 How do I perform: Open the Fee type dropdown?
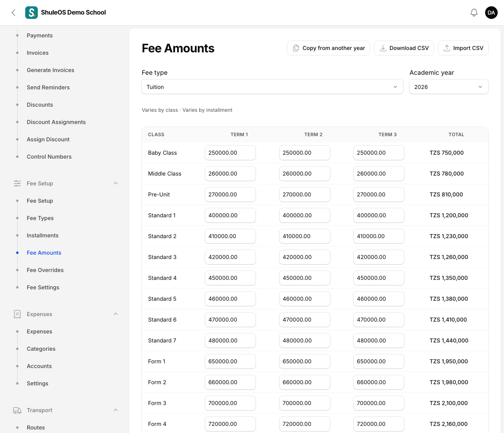coord(272,87)
